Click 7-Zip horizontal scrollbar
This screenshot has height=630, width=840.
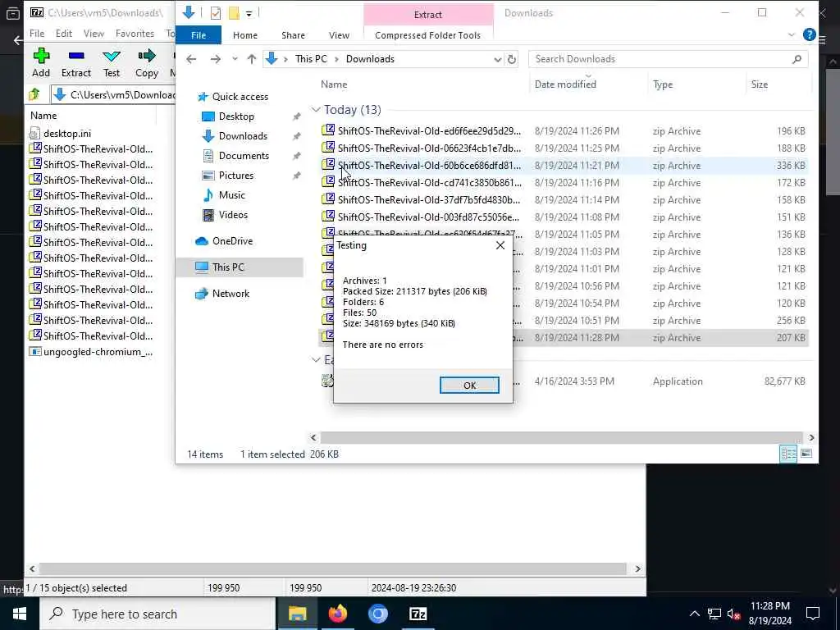[332, 569]
